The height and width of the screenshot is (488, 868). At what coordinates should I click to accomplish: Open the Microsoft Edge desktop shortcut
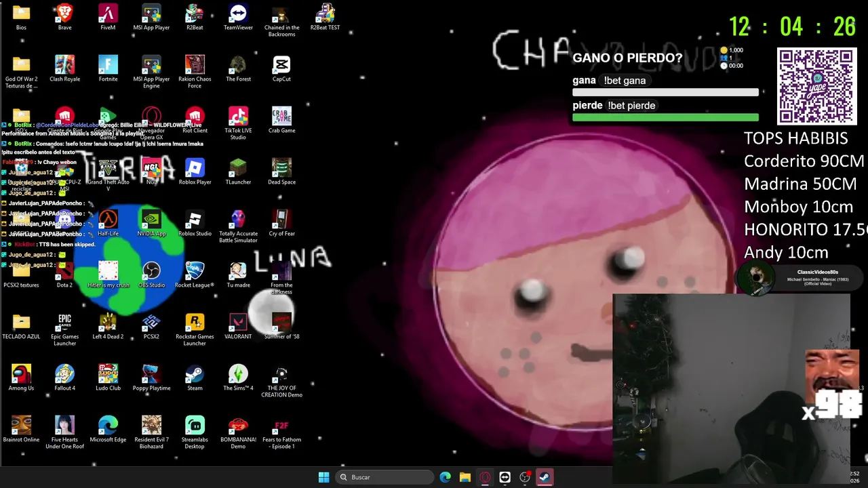click(108, 430)
